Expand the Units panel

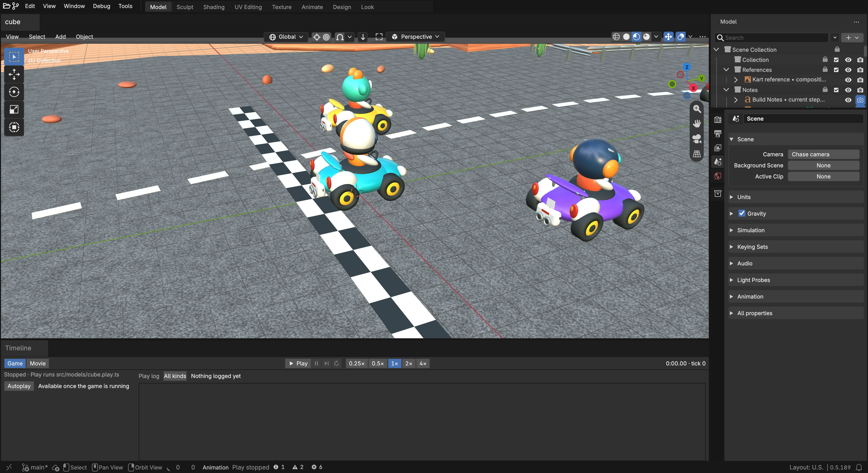pos(796,197)
